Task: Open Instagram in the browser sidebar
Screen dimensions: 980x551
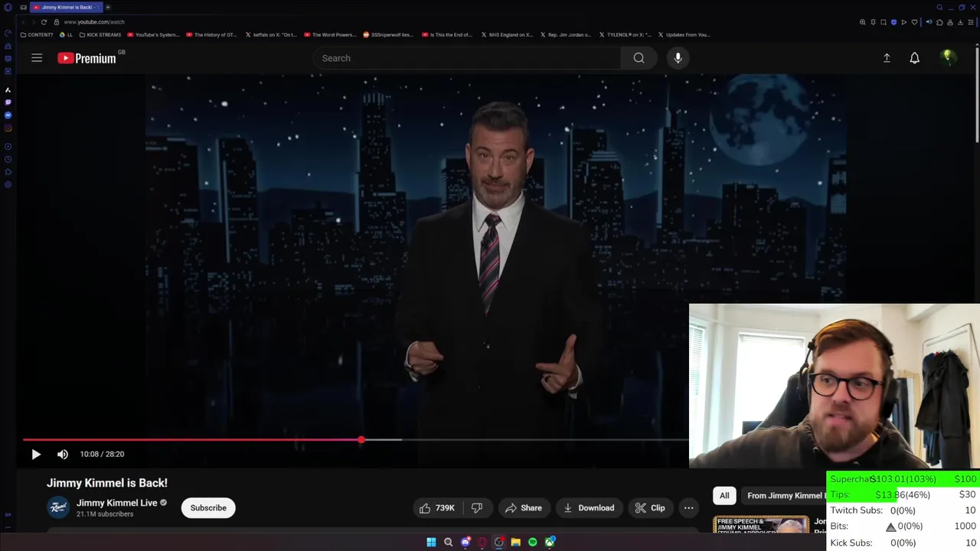Action: [8, 128]
